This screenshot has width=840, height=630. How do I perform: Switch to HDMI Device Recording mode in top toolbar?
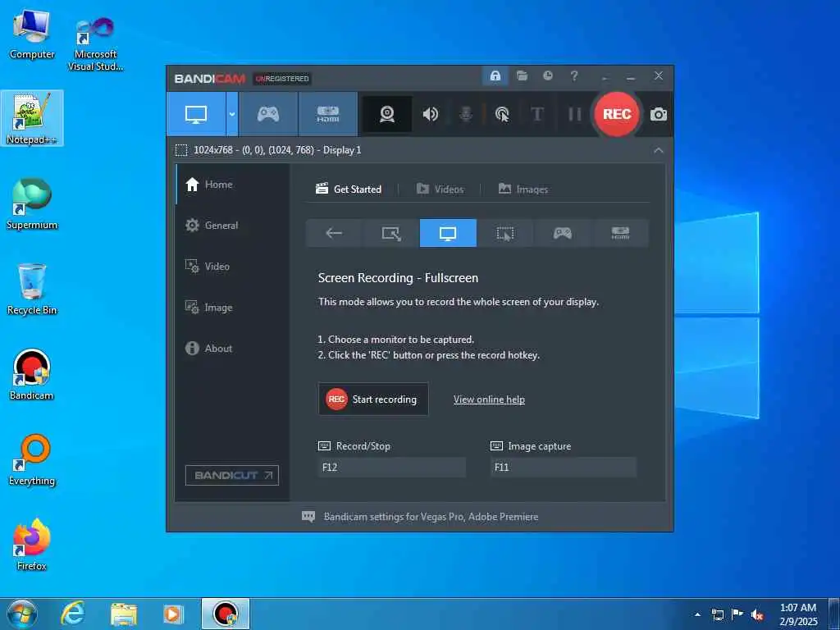tap(328, 114)
